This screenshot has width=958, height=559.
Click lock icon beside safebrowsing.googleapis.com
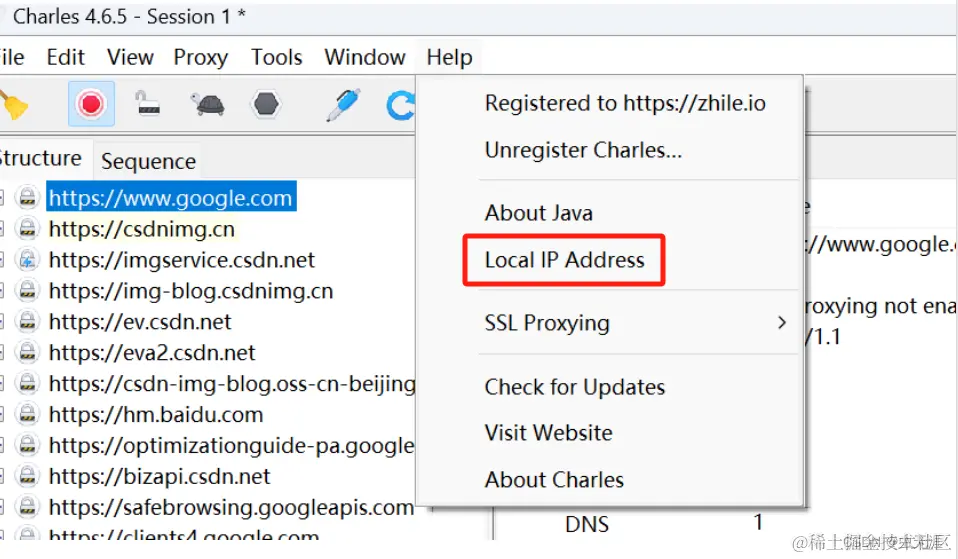pyautogui.click(x=27, y=508)
